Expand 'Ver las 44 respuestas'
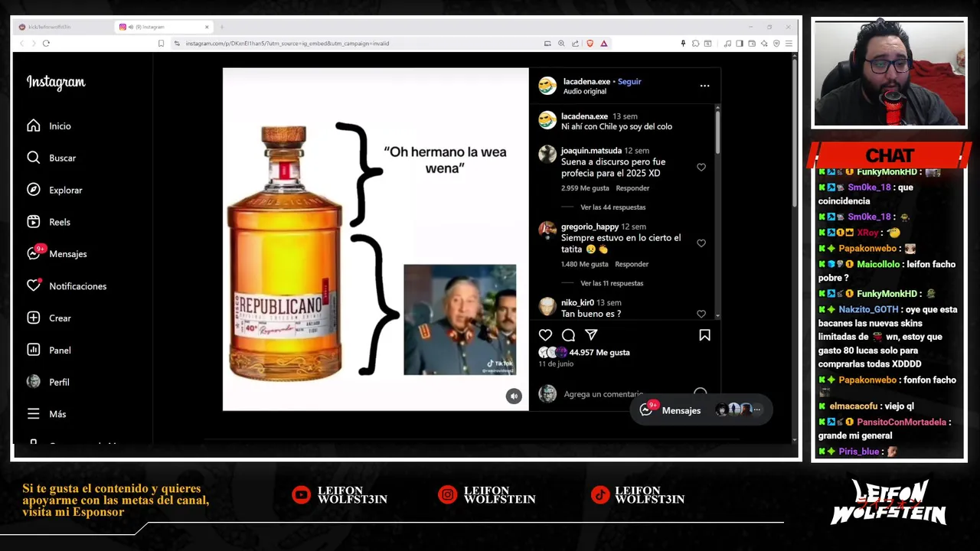Image resolution: width=980 pixels, height=551 pixels. tap(612, 207)
